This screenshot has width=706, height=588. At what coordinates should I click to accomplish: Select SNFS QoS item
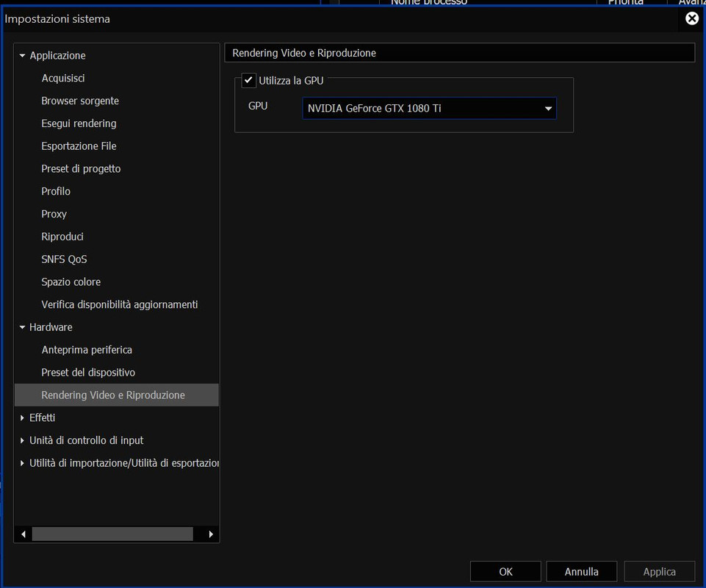[x=64, y=259]
